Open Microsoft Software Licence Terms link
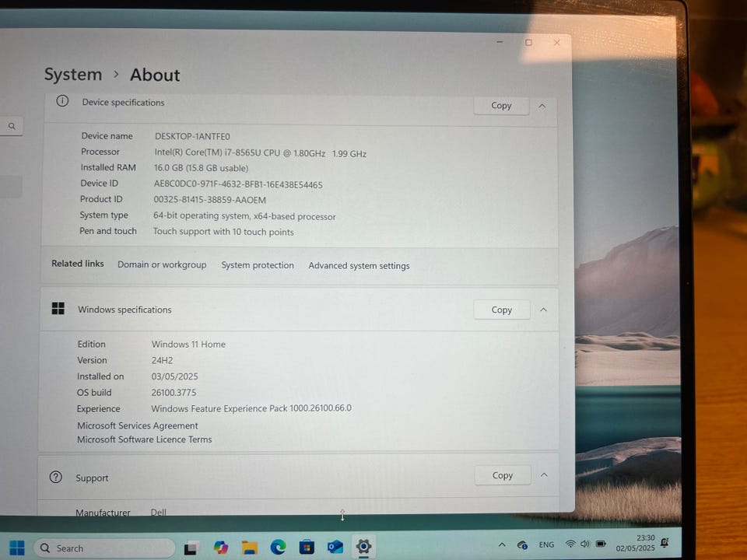The width and height of the screenshot is (747, 560). (x=145, y=439)
